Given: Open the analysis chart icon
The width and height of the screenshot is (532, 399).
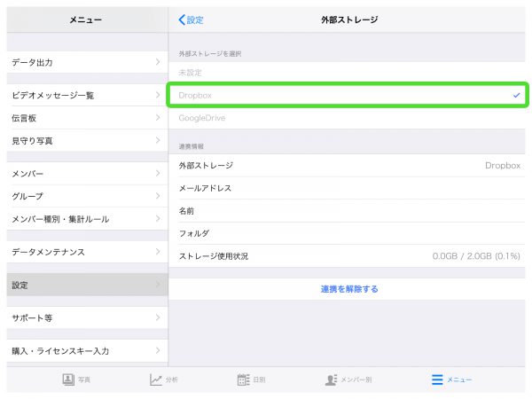Looking at the screenshot, I should click(x=156, y=379).
